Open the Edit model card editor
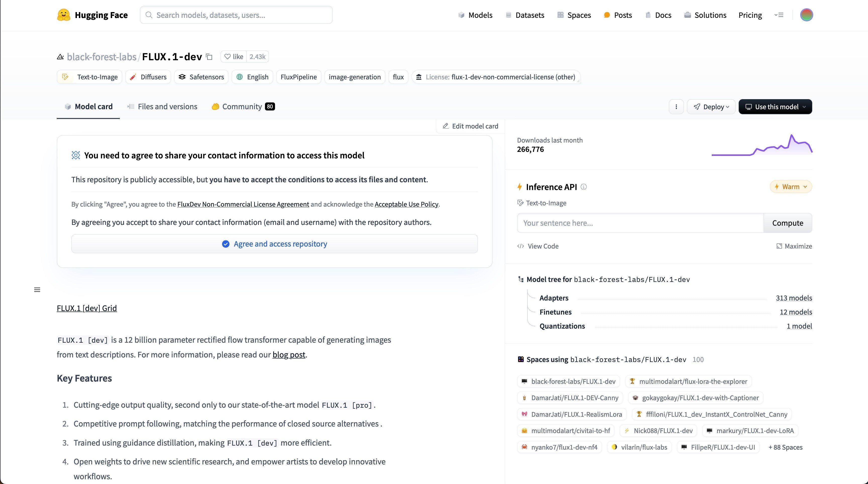 (x=470, y=126)
